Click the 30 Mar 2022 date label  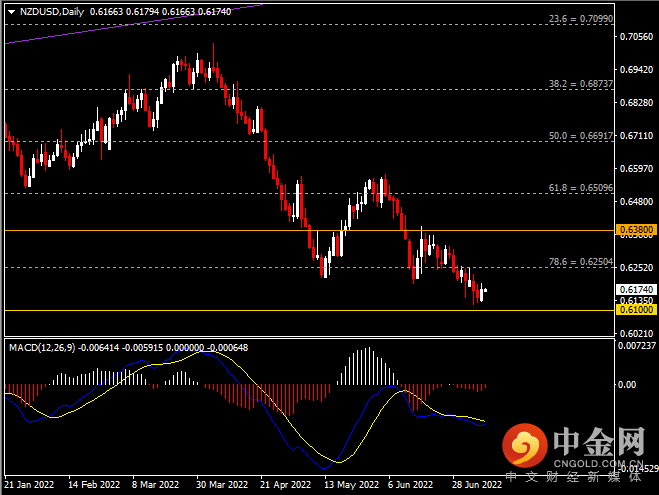(x=222, y=484)
